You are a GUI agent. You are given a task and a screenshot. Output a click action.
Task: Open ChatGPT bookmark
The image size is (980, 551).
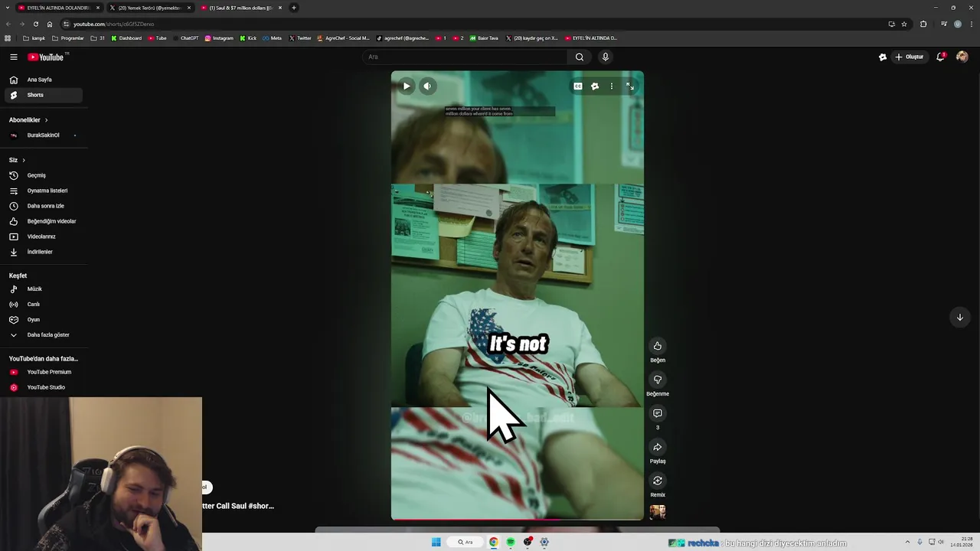coord(186,38)
